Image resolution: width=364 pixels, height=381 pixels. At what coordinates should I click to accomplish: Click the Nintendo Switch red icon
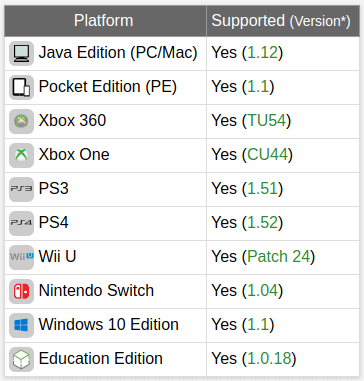[x=21, y=291]
